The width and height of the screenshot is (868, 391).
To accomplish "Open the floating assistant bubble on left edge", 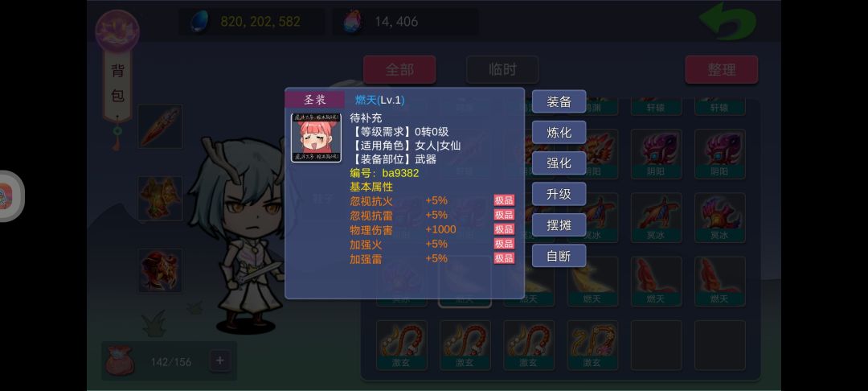I will [x=10, y=196].
